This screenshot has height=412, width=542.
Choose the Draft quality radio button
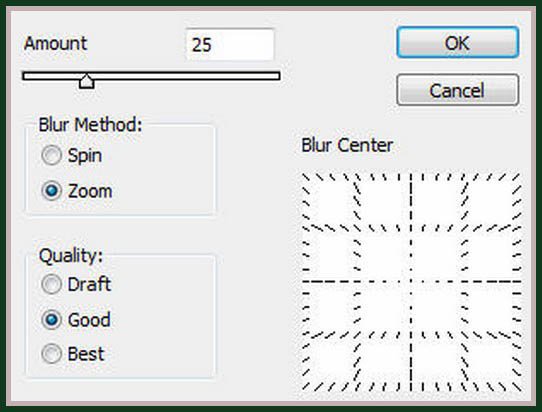coord(52,284)
